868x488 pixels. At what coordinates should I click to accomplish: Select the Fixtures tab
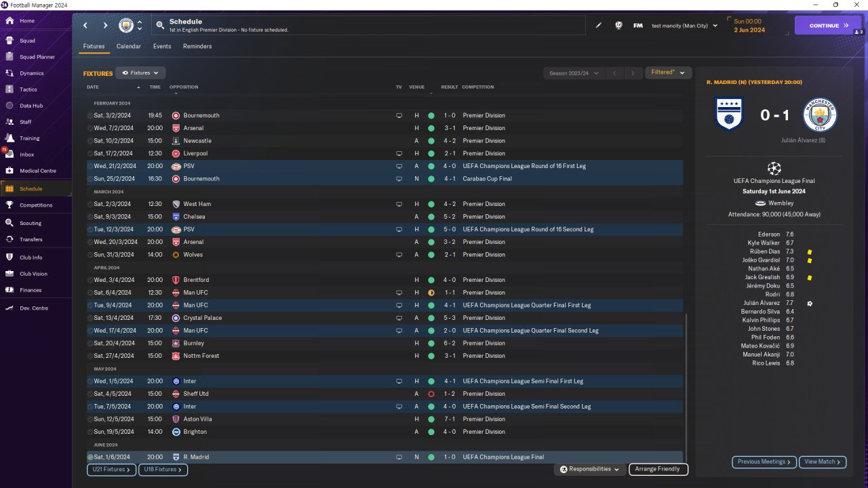tap(94, 47)
